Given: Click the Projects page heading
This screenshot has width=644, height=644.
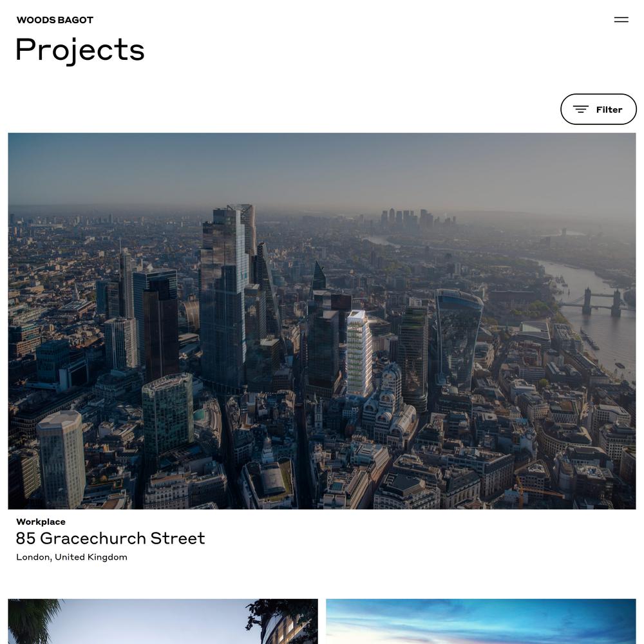Looking at the screenshot, I should pyautogui.click(x=80, y=50).
